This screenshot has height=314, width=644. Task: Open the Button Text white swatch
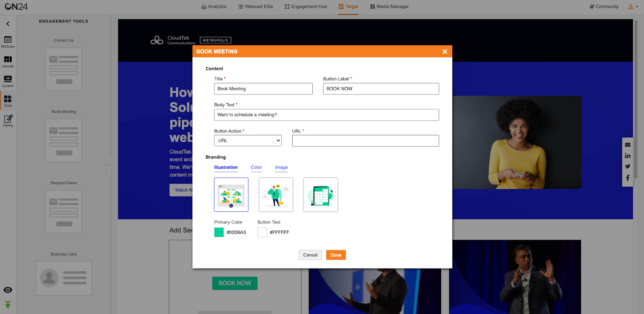[262, 232]
